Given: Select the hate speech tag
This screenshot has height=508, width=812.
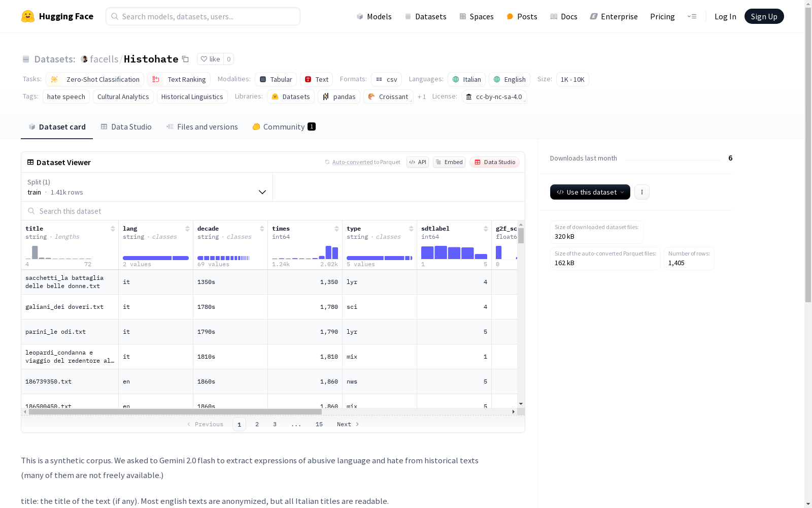Looking at the screenshot, I should [66, 97].
